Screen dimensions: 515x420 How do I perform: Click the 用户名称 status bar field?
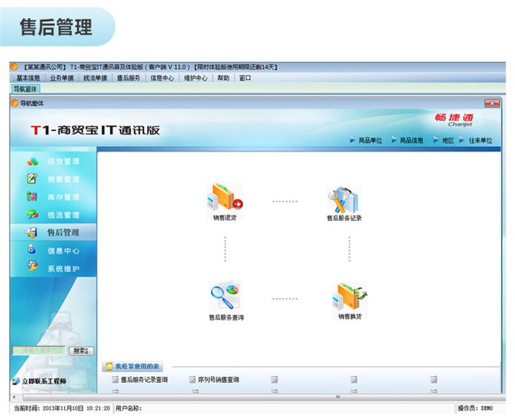[128, 408]
